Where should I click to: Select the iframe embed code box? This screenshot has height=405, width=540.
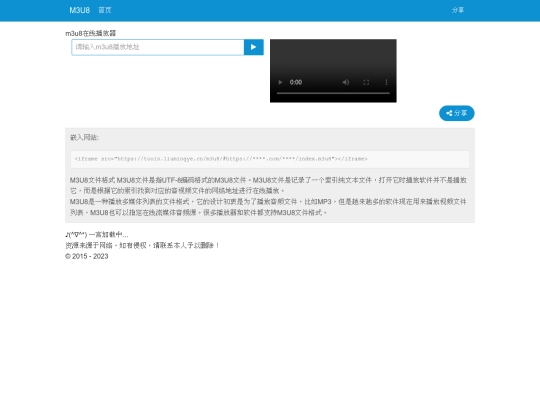coord(270,159)
